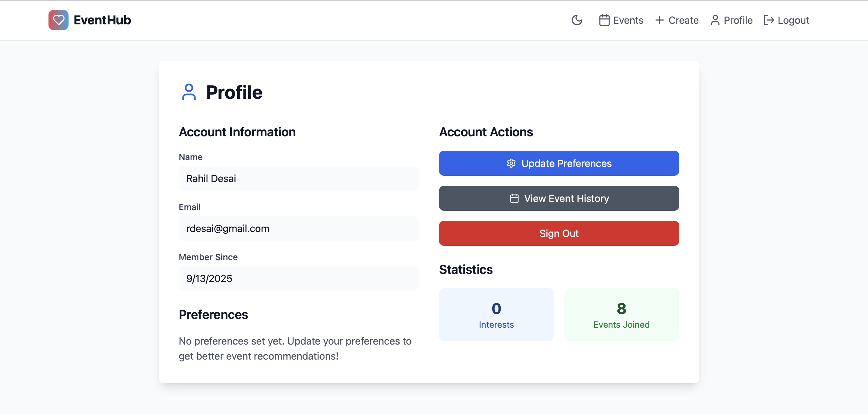The height and width of the screenshot is (414, 868).
Task: Click the plus icon beside Create
Action: [659, 20]
